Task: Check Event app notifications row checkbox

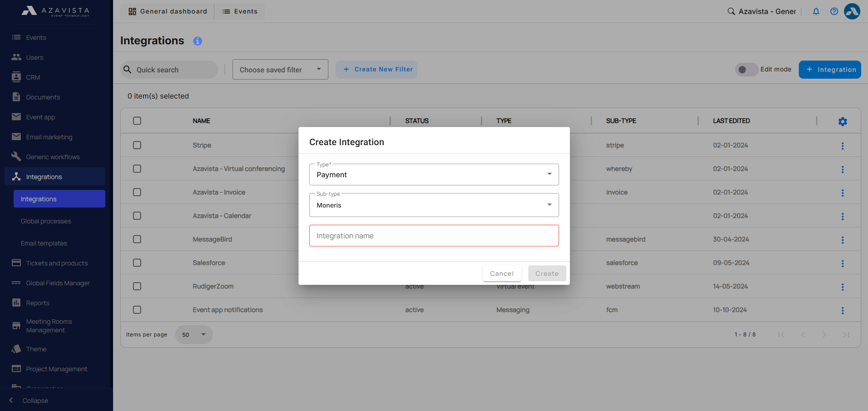Action: (x=137, y=310)
